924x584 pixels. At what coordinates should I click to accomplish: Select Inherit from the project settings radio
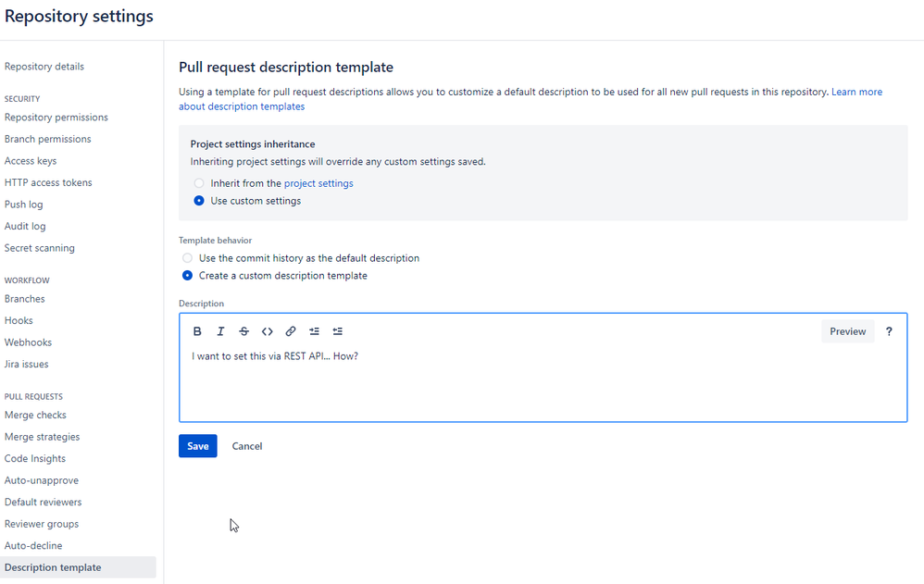tap(199, 183)
